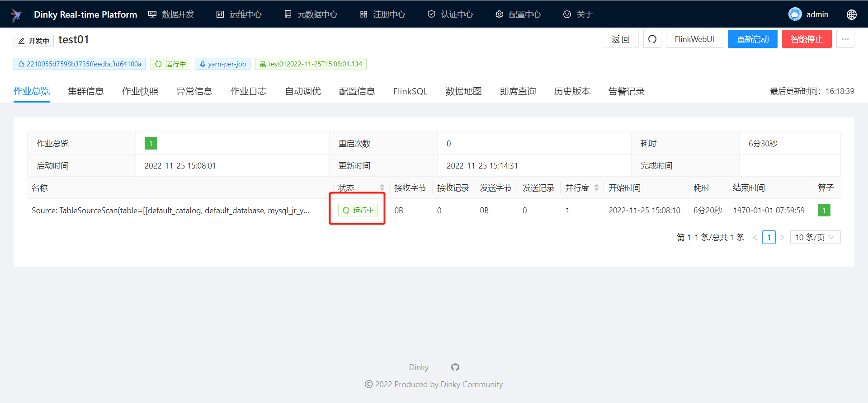This screenshot has width=868, height=403.
Task: Click the 开发中 edit status tag
Action: 34,41
